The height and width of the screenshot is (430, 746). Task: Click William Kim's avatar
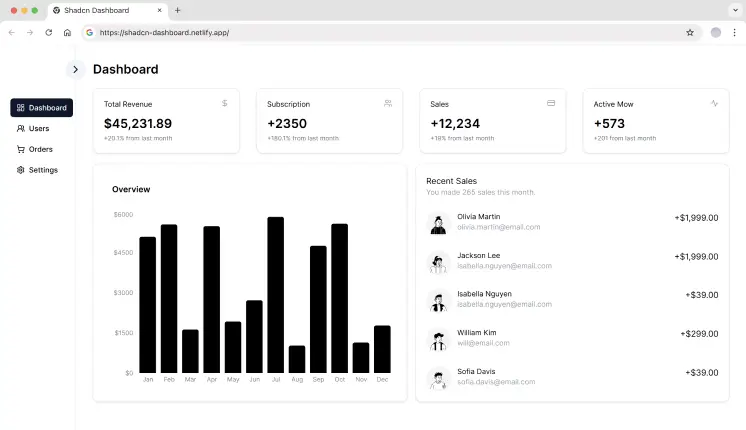click(438, 340)
